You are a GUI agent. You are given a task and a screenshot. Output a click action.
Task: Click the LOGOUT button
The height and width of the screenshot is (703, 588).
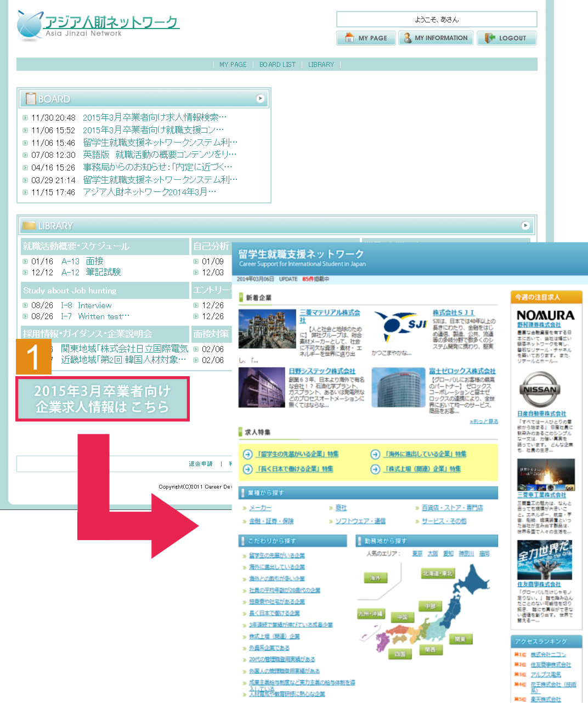tap(506, 38)
